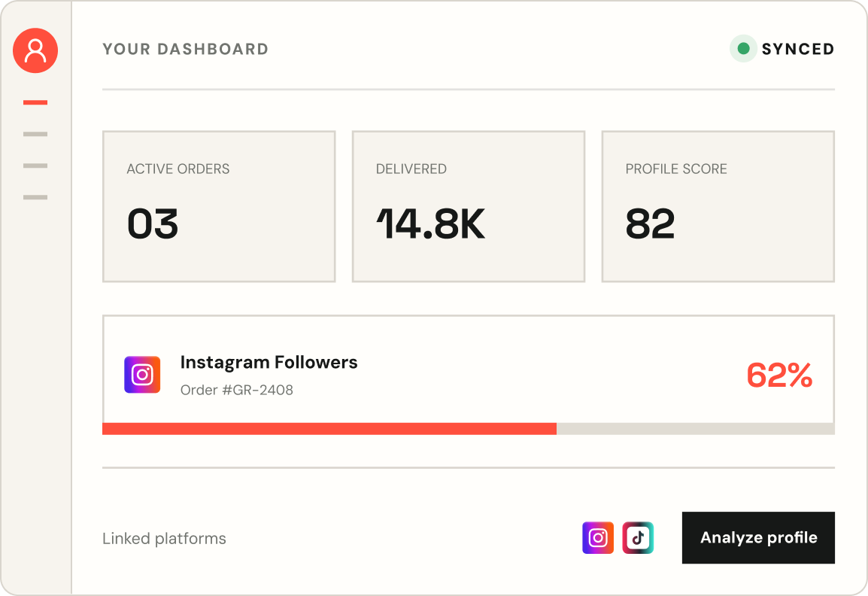Click the gray unfilled progress bar section
This screenshot has height=596, width=868.
pyautogui.click(x=696, y=429)
